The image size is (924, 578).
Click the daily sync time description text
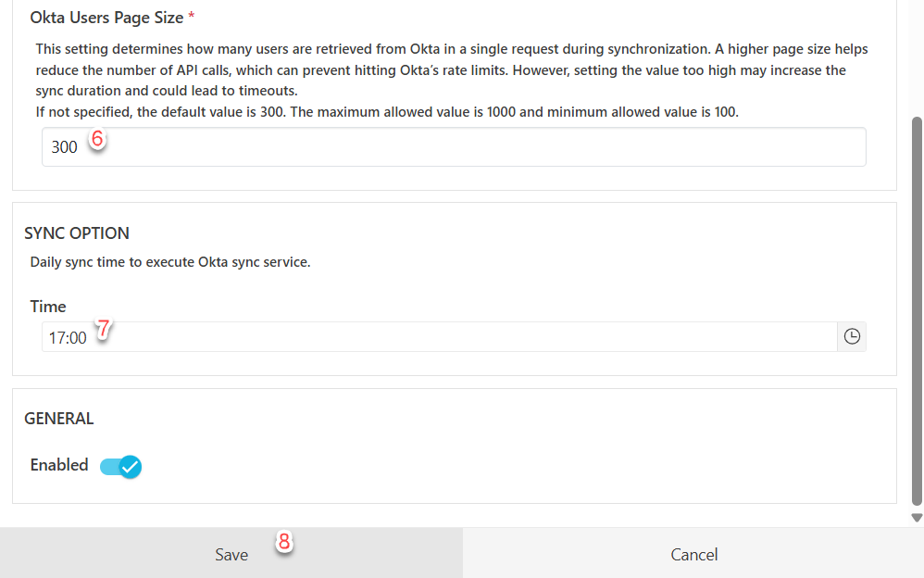[170, 262]
